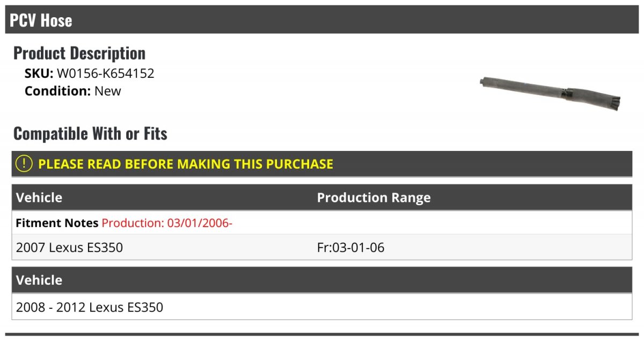644x341 pixels.
Task: Click the Condition: New text
Action: (73, 91)
